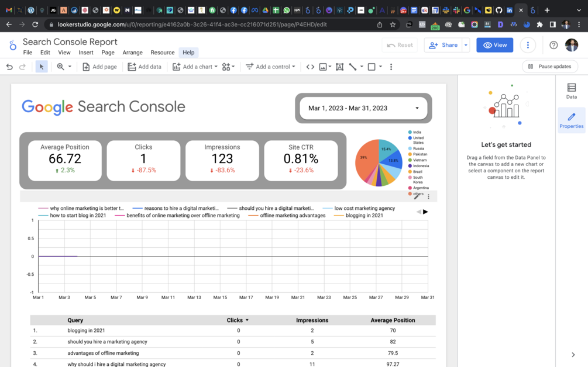
Task: Open the line chart three-dot menu
Action: tap(428, 196)
